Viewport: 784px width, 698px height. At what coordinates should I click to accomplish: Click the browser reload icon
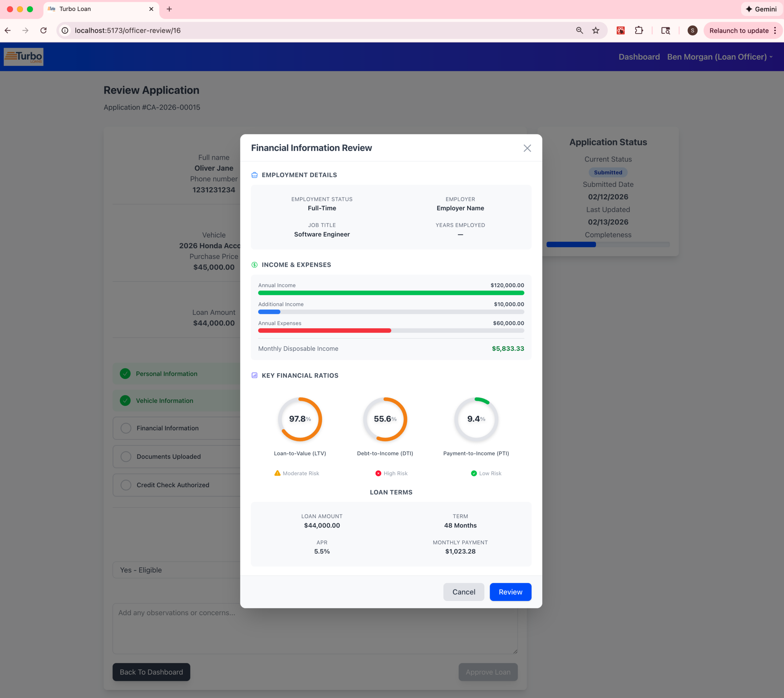click(43, 30)
